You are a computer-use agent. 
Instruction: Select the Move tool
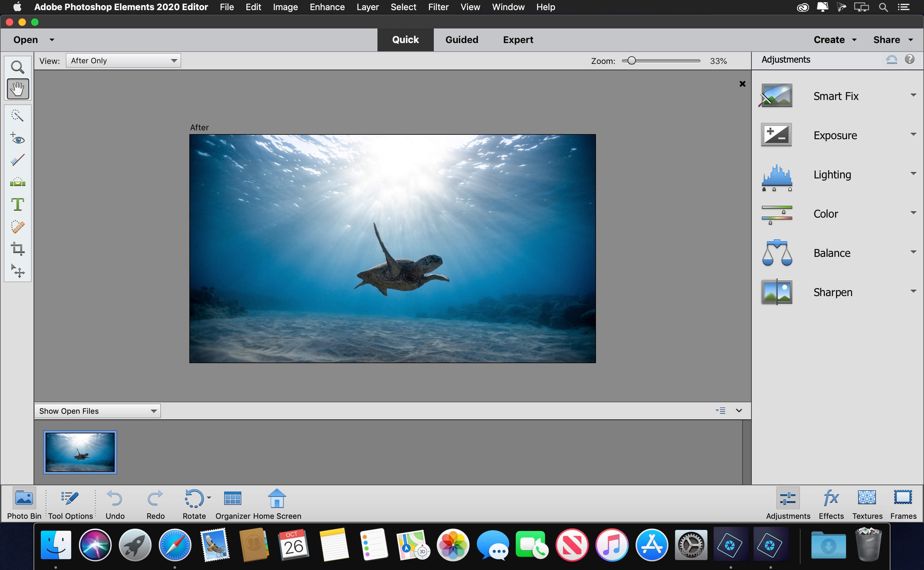tap(18, 271)
